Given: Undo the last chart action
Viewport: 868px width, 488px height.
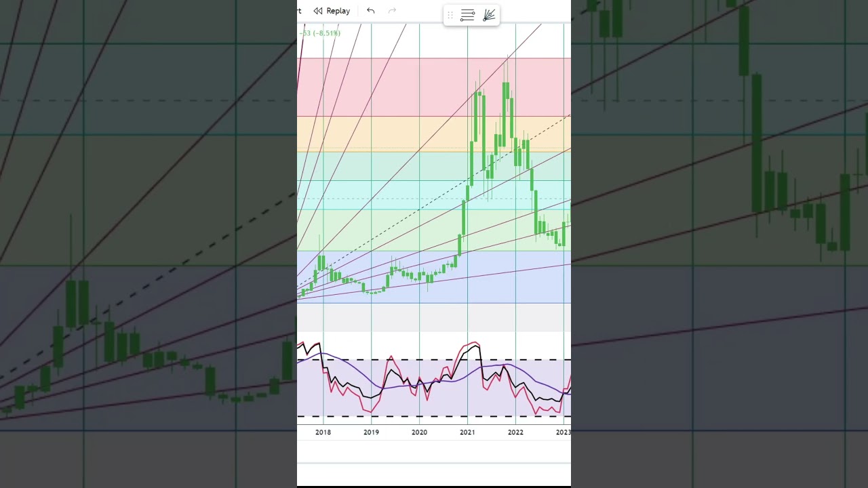Looking at the screenshot, I should (370, 11).
